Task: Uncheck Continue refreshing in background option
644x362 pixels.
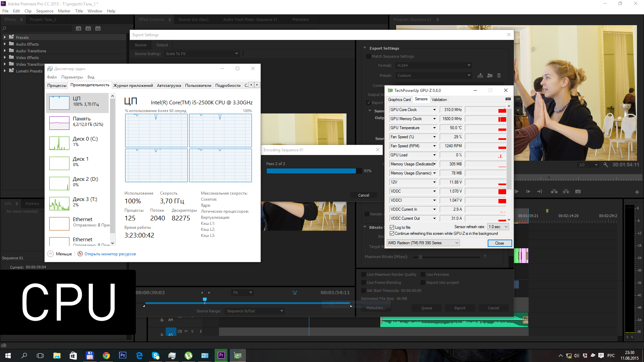Action: point(392,234)
